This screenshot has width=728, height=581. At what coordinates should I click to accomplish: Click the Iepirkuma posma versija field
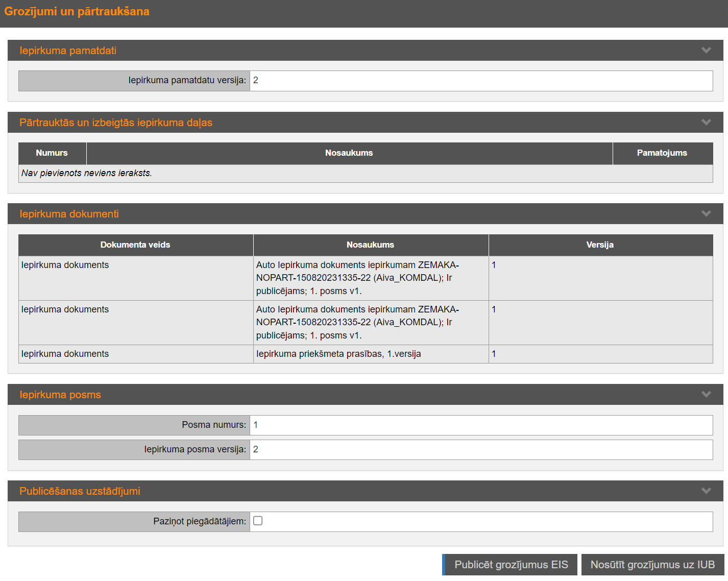coord(480,449)
